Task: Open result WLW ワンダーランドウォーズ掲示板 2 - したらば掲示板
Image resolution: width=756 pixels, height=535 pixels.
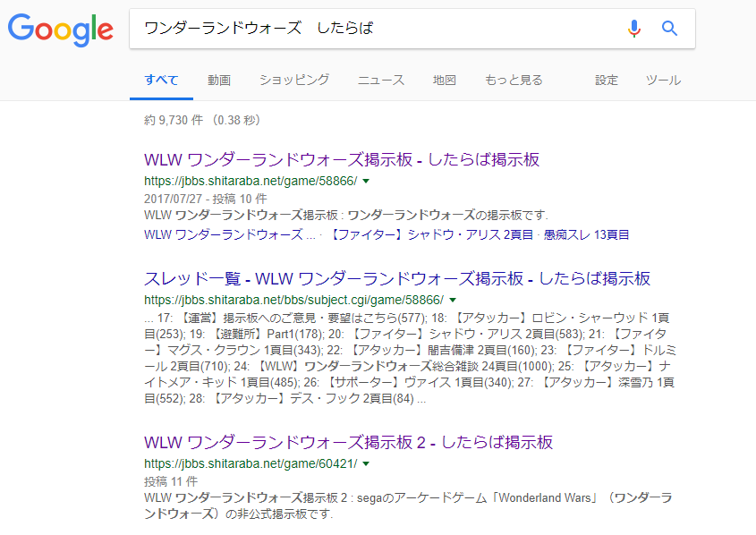Action: pos(348,443)
